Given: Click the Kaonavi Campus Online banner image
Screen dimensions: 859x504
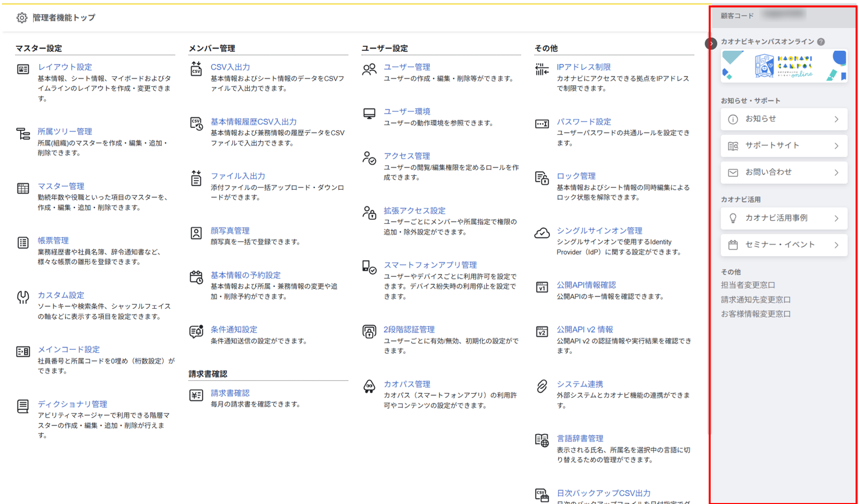Looking at the screenshot, I should pyautogui.click(x=784, y=66).
